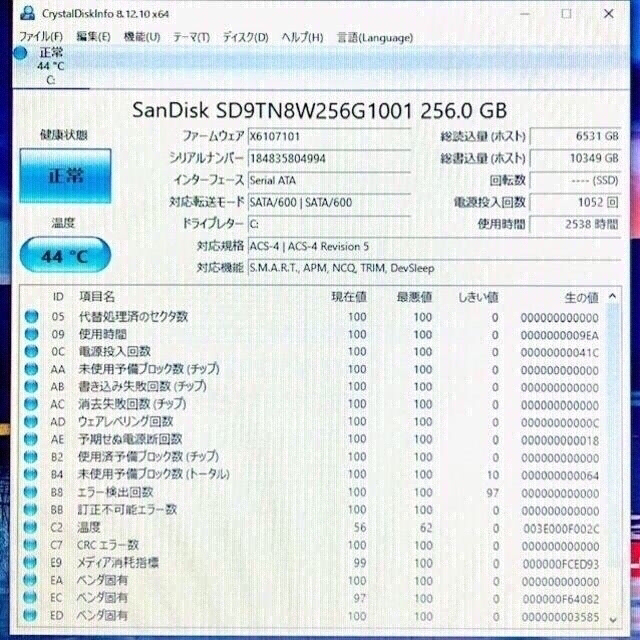Click the 最悪値 column header
Screen dimensions: 640x640
(414, 297)
